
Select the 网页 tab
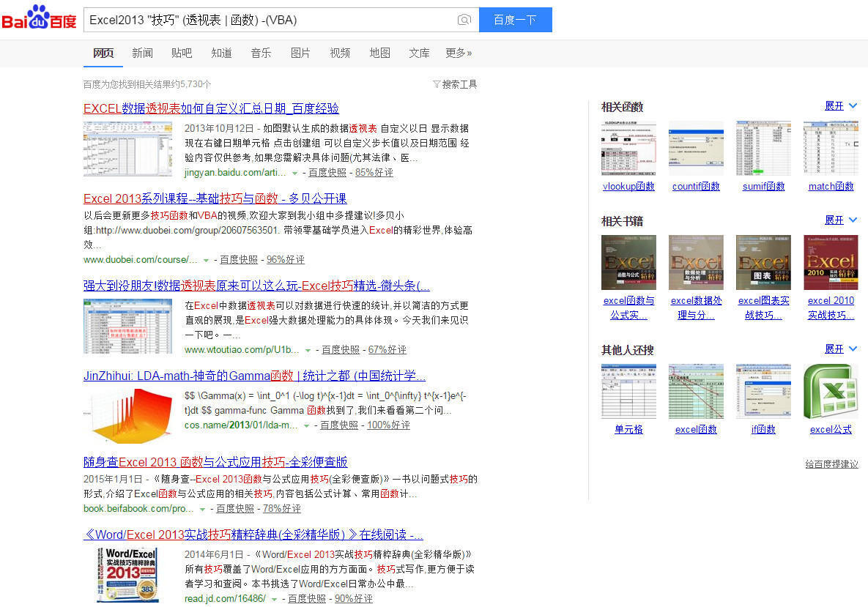coord(103,53)
